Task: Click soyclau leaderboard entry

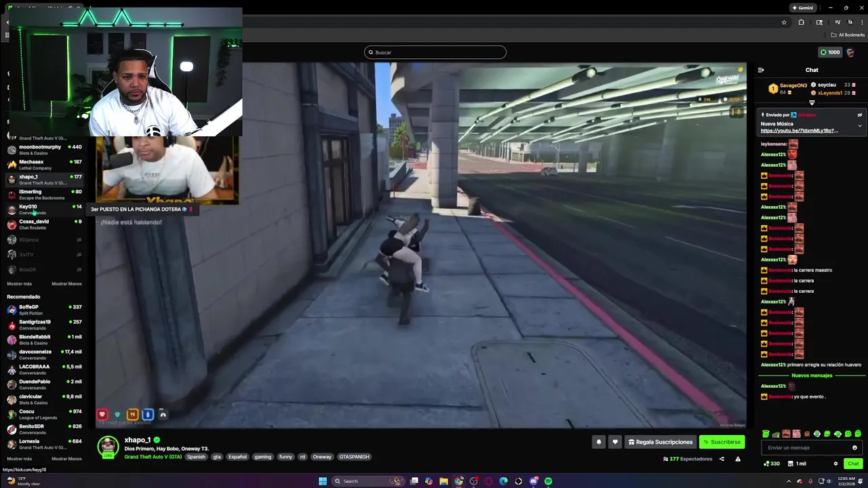Action: (x=833, y=85)
